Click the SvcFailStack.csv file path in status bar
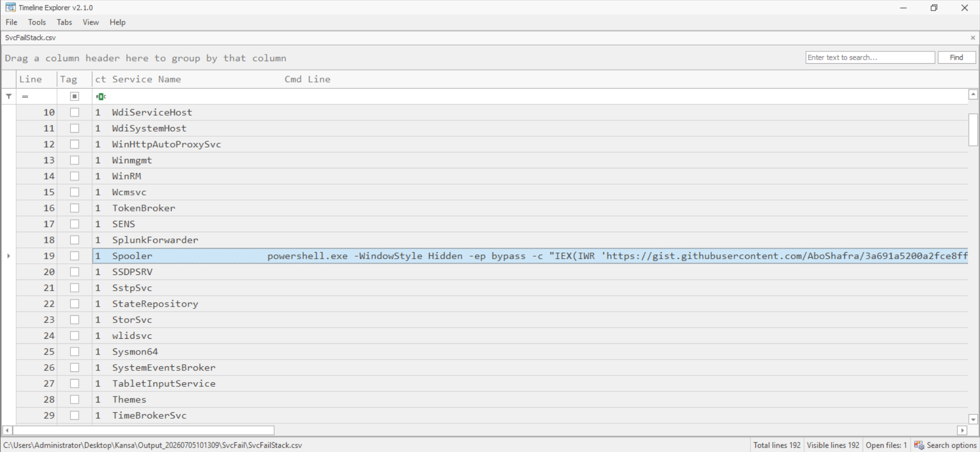Viewport: 980px width, 452px height. 153,445
